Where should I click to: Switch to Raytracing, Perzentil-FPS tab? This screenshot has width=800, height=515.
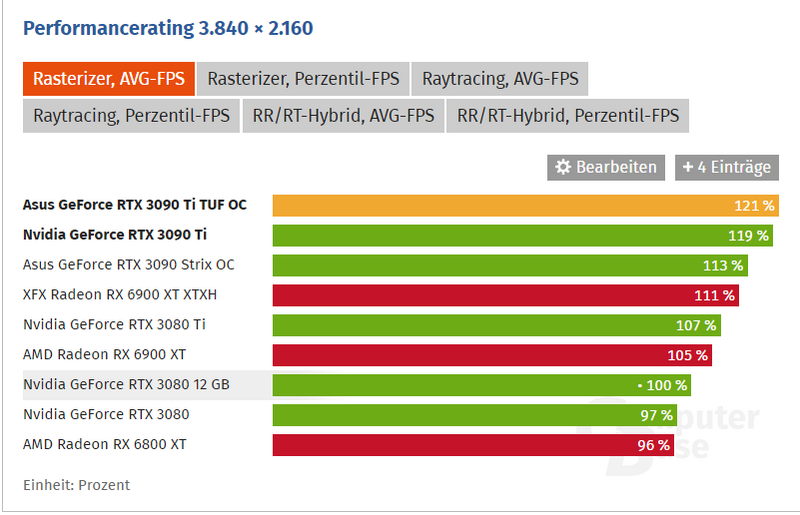pyautogui.click(x=131, y=116)
